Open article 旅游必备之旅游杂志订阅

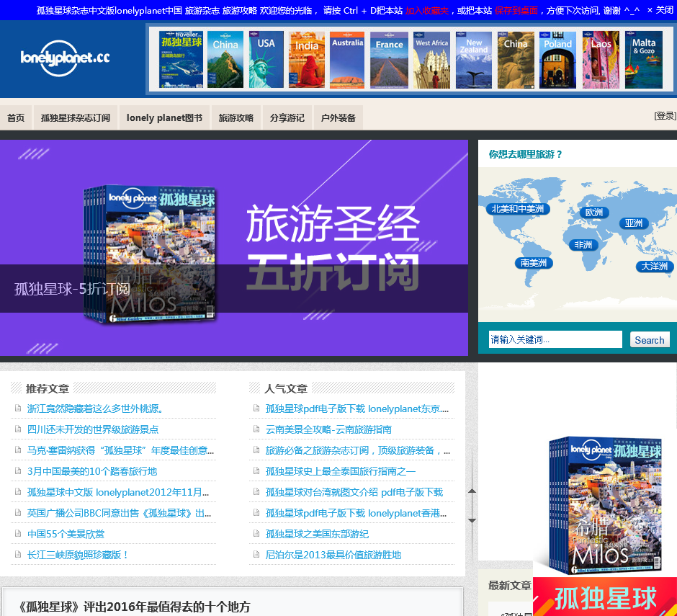358,450
